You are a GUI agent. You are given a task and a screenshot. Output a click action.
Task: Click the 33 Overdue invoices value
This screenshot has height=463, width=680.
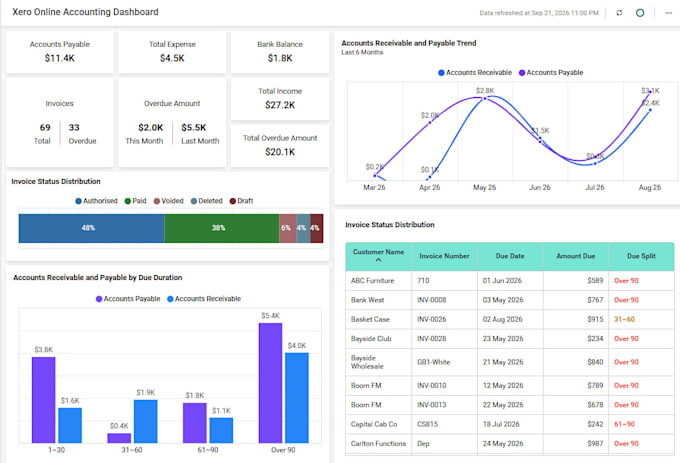74,127
